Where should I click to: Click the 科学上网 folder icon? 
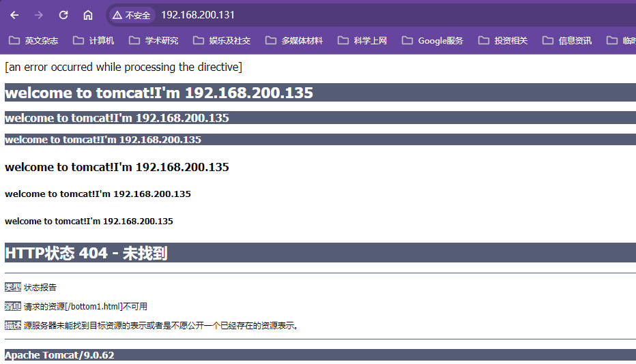tap(343, 41)
